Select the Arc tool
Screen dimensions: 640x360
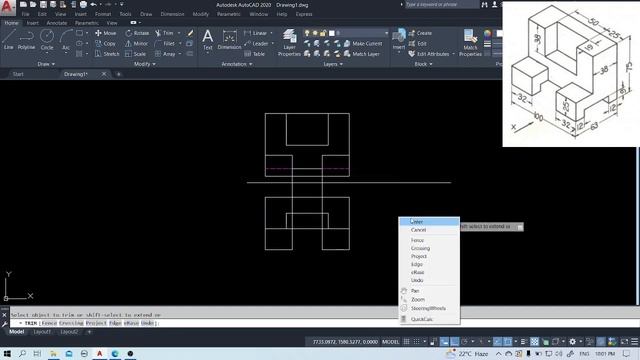tap(66, 39)
